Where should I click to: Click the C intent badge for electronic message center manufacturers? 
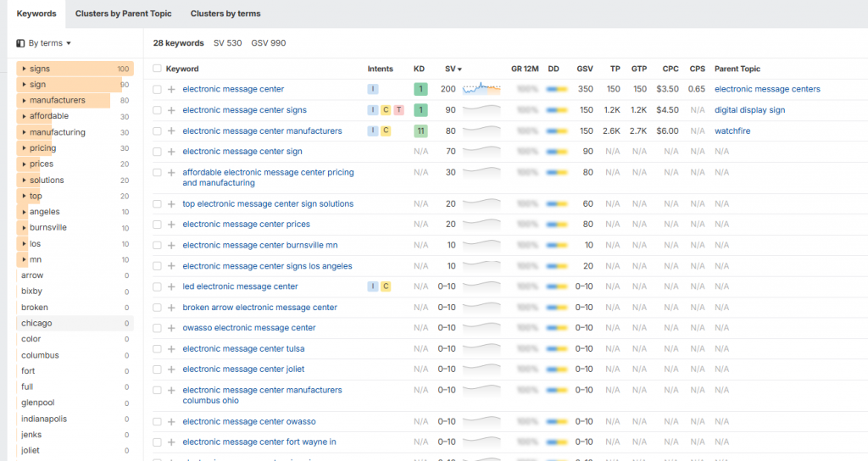pyautogui.click(x=386, y=131)
